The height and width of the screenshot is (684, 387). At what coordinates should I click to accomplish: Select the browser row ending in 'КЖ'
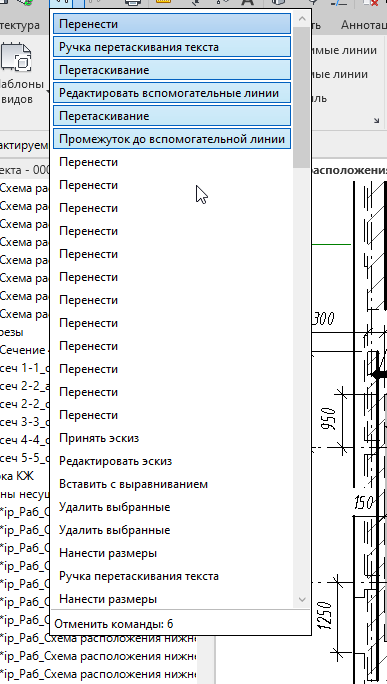coord(17,476)
